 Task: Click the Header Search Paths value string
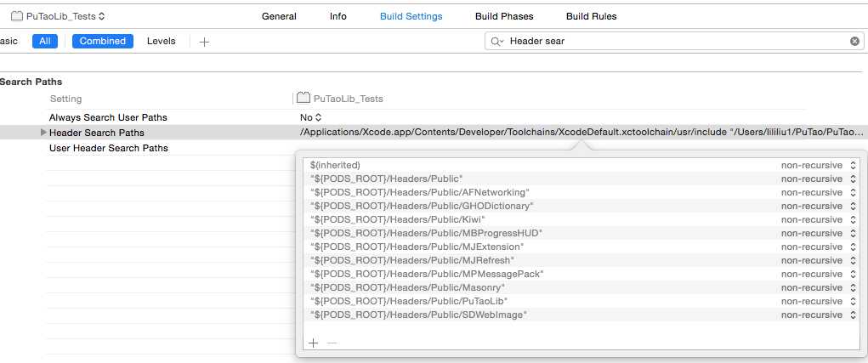tap(582, 133)
